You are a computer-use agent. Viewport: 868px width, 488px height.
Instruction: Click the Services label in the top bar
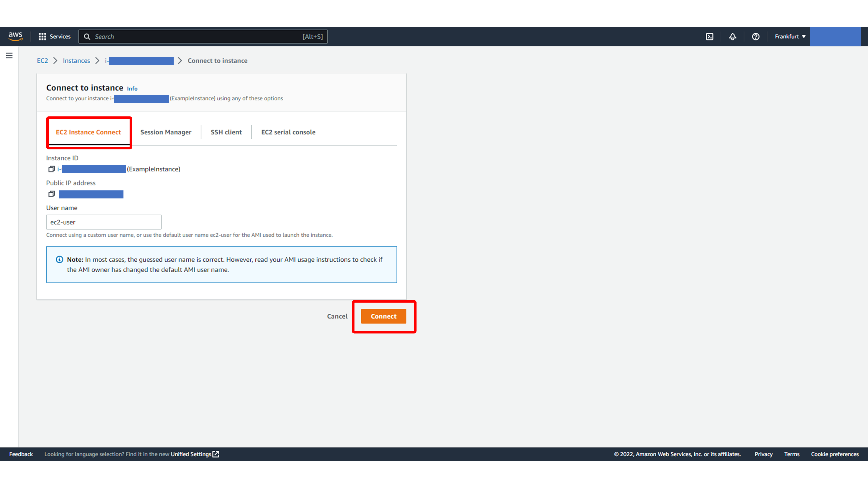click(60, 36)
